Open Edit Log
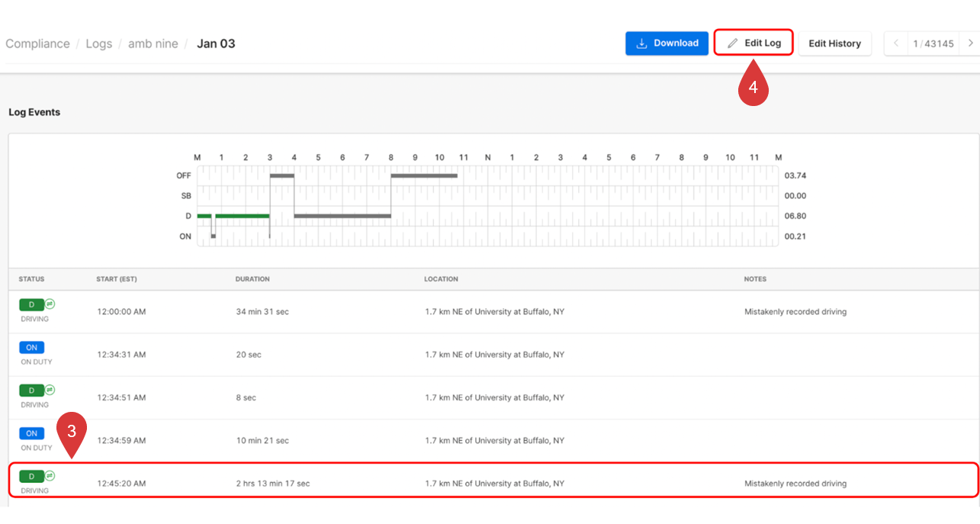The width and height of the screenshot is (980, 524). coord(753,43)
